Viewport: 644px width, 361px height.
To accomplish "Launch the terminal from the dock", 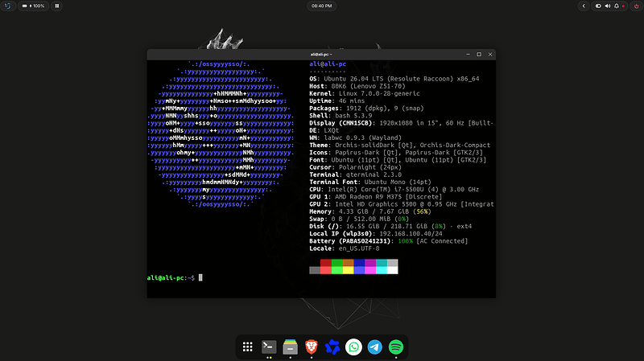I will (269, 347).
